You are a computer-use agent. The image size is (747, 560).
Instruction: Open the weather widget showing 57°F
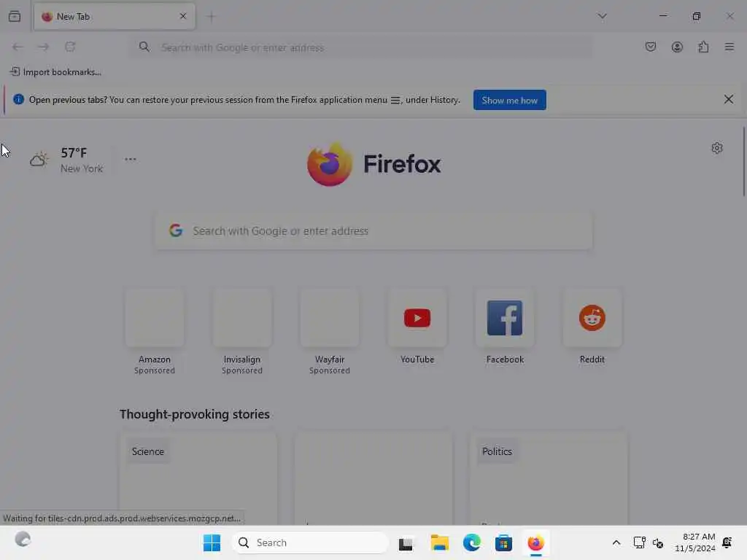coord(66,160)
